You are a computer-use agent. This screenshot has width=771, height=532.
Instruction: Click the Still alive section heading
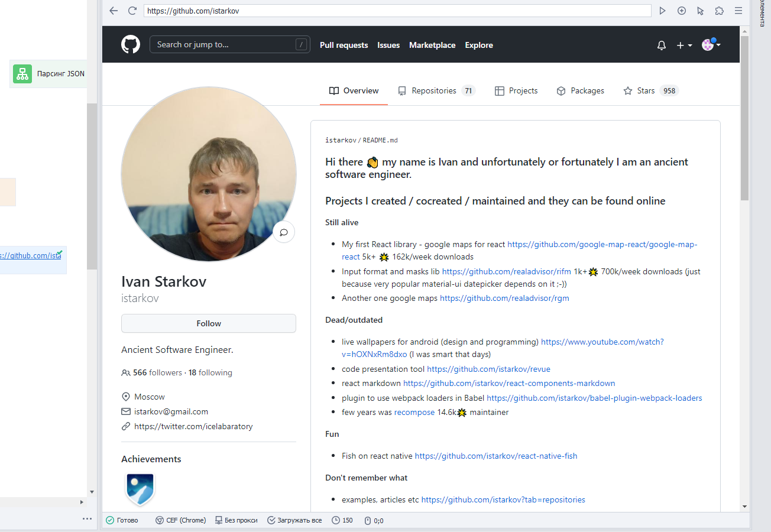click(x=342, y=222)
